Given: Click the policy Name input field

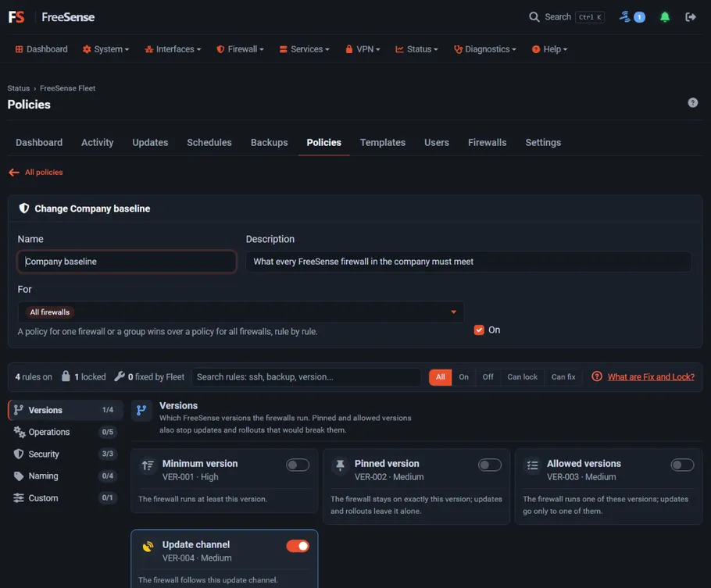Looking at the screenshot, I should (x=127, y=262).
